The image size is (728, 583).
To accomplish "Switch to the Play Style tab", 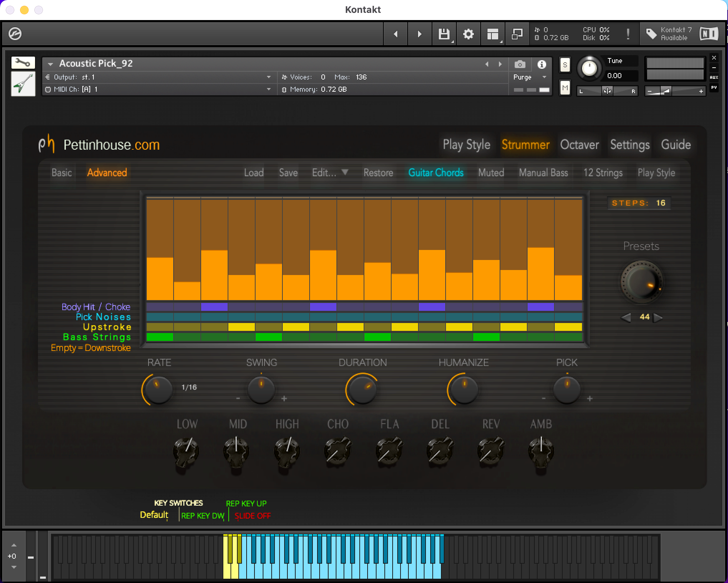I will 466,145.
